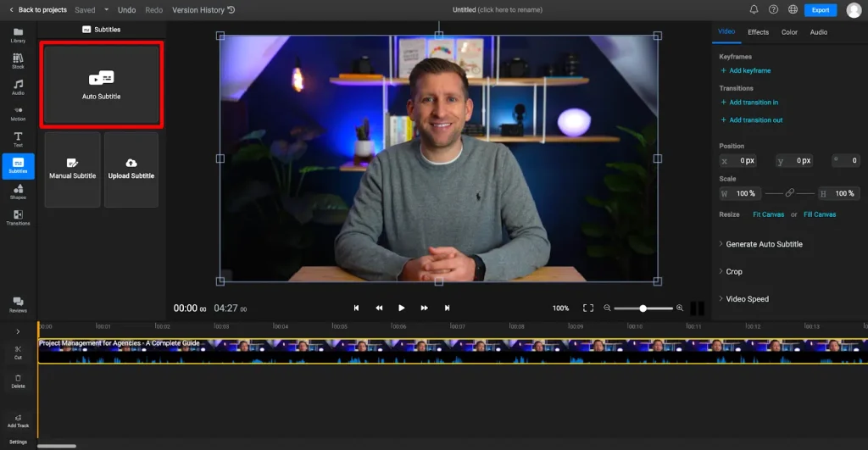
Task: Switch to the Effects tab
Action: pyautogui.click(x=758, y=32)
